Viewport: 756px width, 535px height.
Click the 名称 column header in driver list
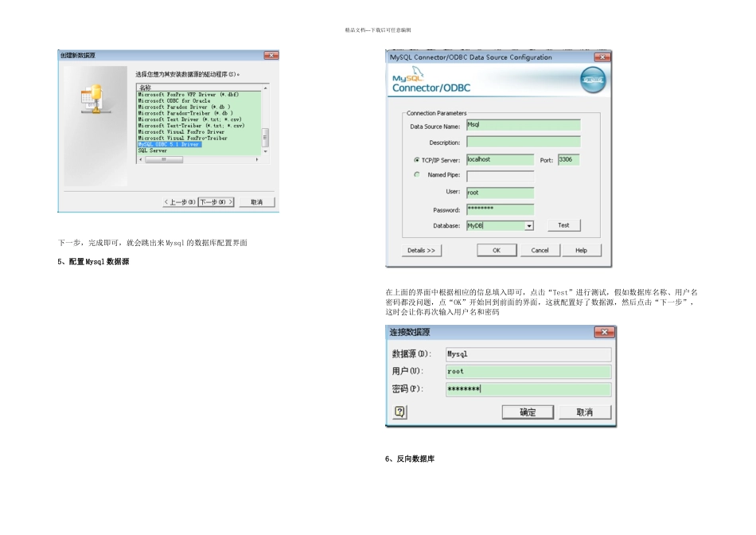pyautogui.click(x=200, y=88)
